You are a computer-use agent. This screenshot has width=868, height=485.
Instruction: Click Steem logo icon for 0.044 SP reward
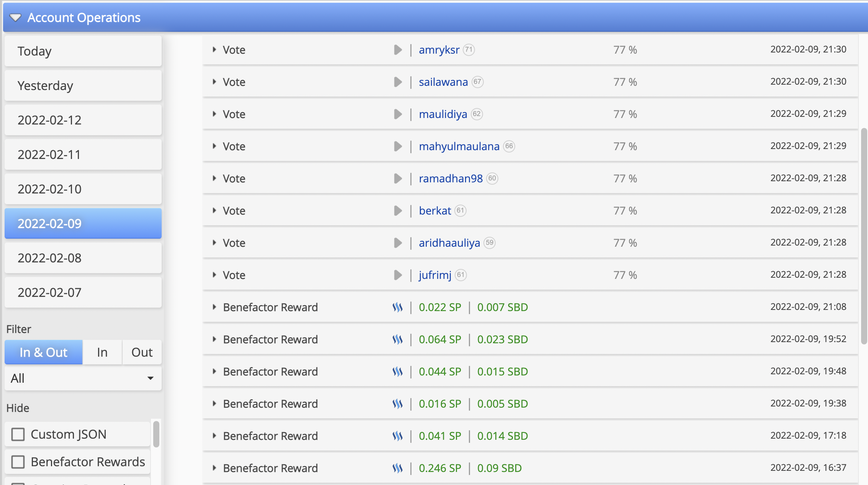click(398, 372)
